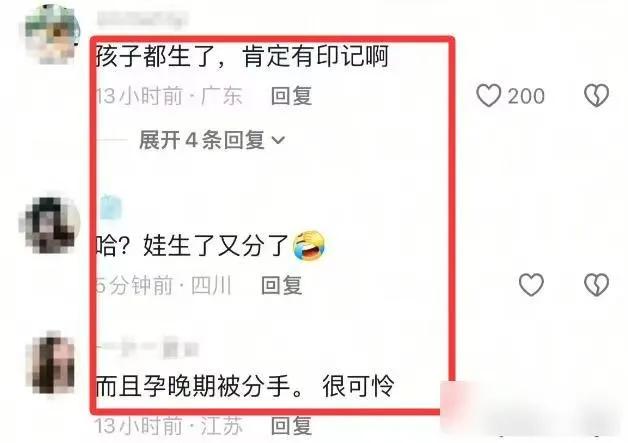628x443 pixels.
Task: Select comment text 而且孕晚期被分手。很可怜
Action: (x=245, y=386)
